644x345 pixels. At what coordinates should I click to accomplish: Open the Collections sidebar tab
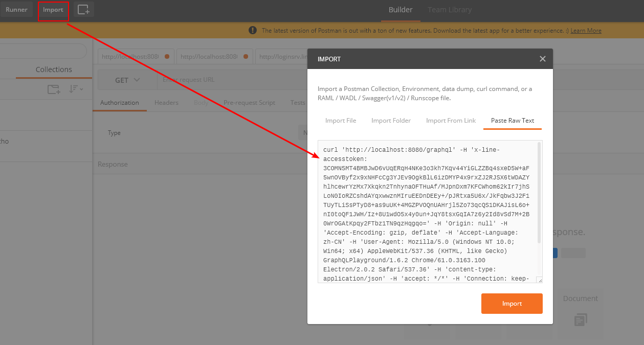(x=54, y=70)
